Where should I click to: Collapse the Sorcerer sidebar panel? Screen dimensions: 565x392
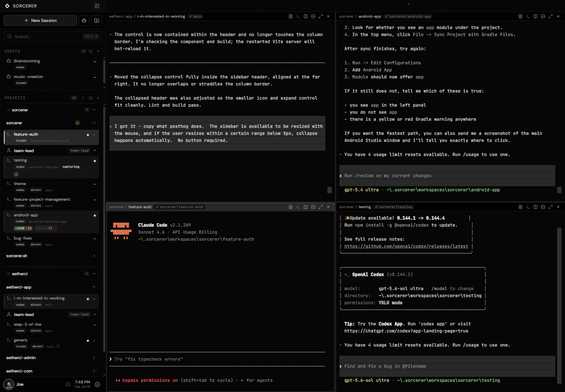(97, 6)
